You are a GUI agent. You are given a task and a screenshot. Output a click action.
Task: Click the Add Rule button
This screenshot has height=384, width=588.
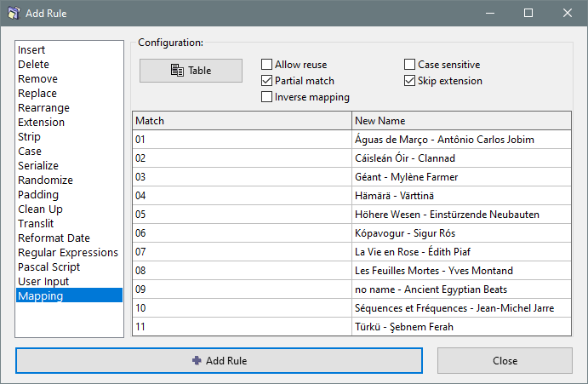[x=219, y=361]
